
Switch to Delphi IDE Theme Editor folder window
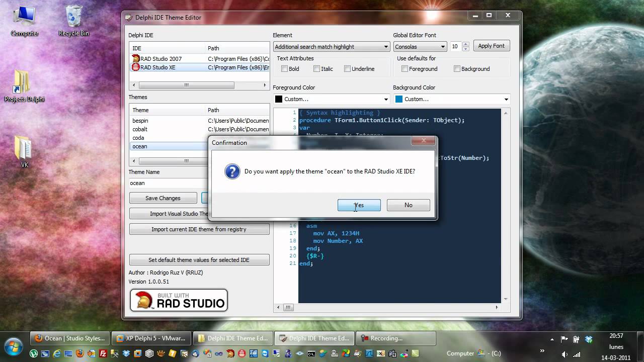point(233,338)
